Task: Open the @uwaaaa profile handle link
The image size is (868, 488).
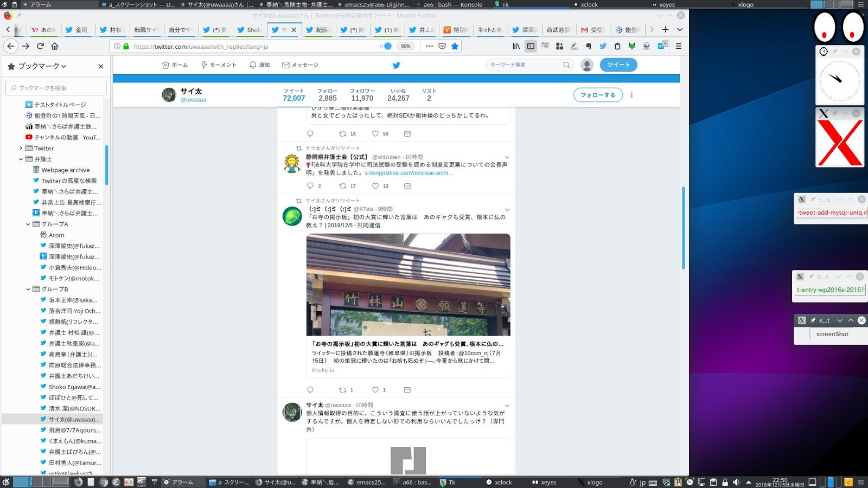Action: [x=193, y=100]
